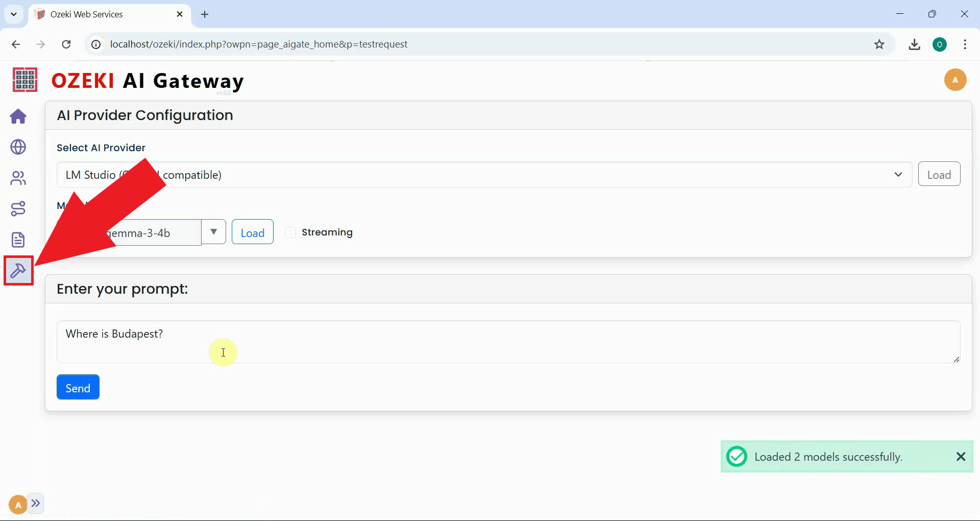The width and height of the screenshot is (980, 521).
Task: Select the globe network icon in sidebar
Action: click(x=18, y=147)
